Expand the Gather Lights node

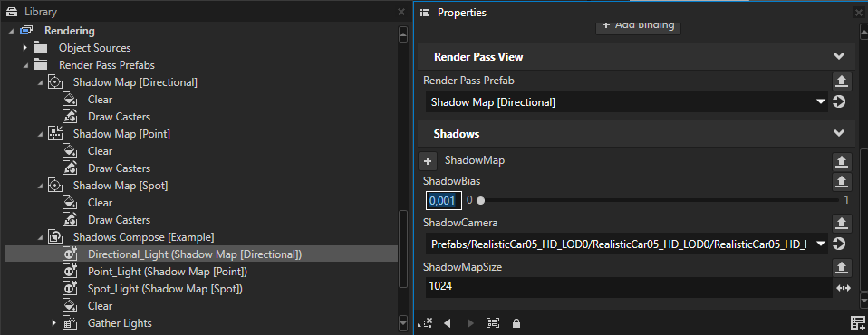click(x=53, y=323)
